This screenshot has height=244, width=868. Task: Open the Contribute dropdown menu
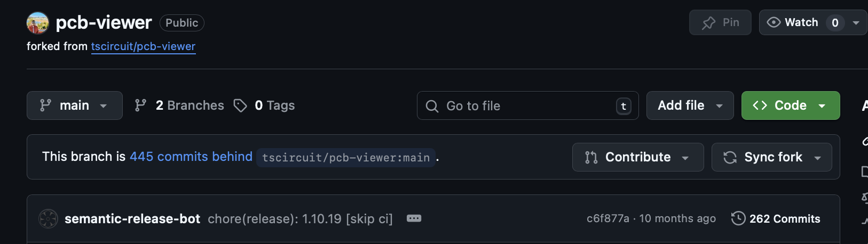pyautogui.click(x=637, y=157)
